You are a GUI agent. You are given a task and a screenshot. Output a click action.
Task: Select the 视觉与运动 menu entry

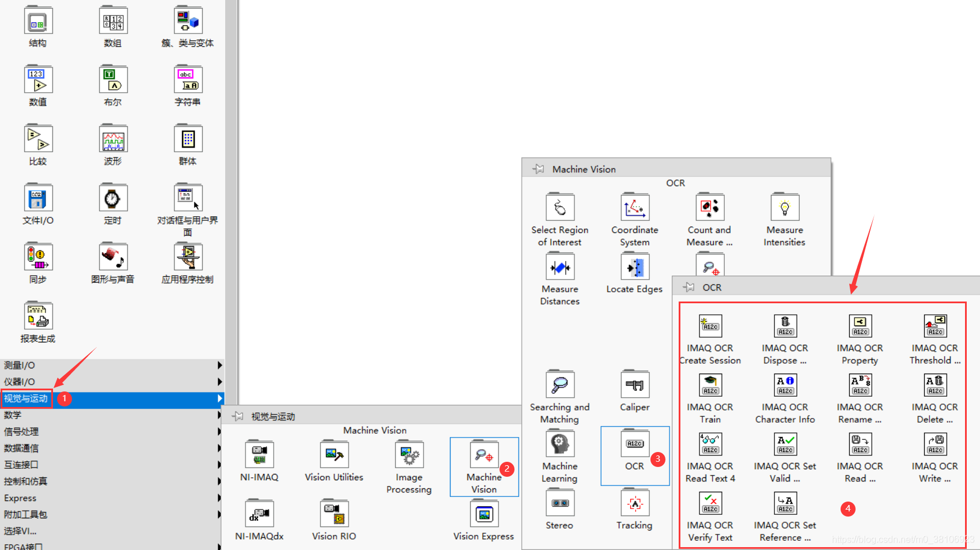(x=26, y=398)
